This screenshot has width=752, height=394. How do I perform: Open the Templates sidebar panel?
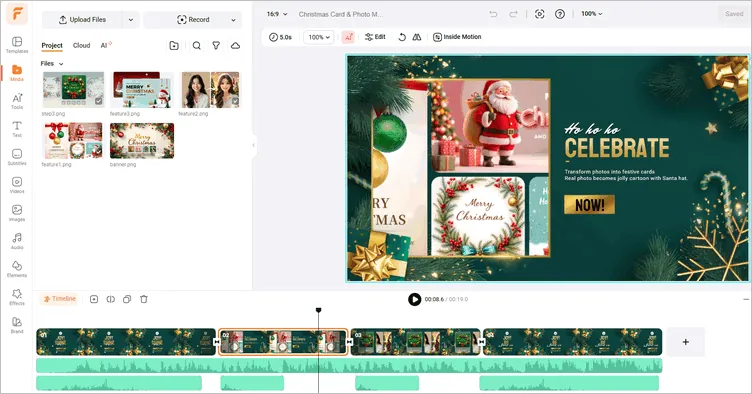pyautogui.click(x=17, y=45)
